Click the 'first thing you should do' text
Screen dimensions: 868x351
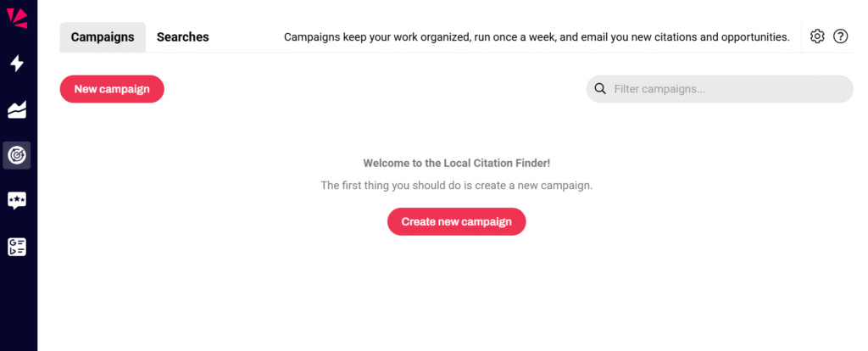coord(456,186)
